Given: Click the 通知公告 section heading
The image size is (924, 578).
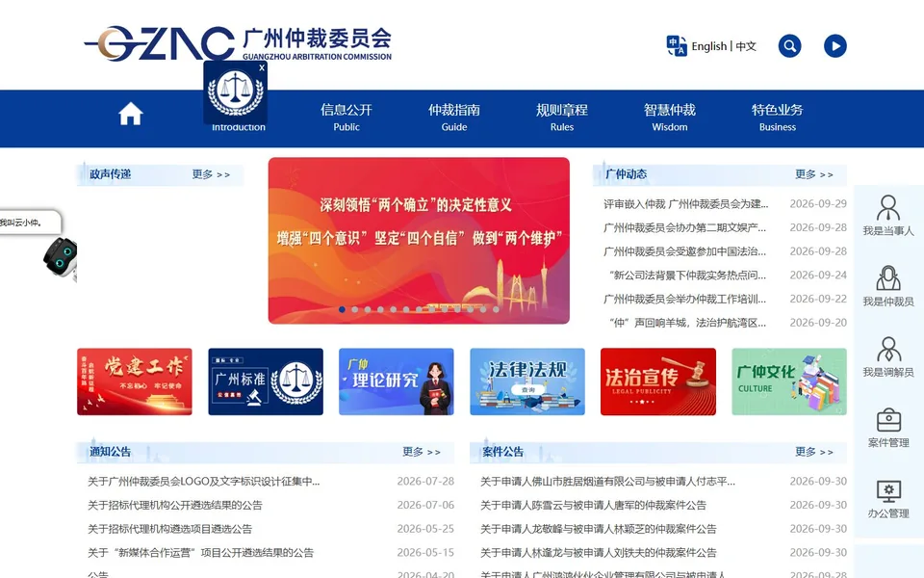Looking at the screenshot, I should 110,452.
